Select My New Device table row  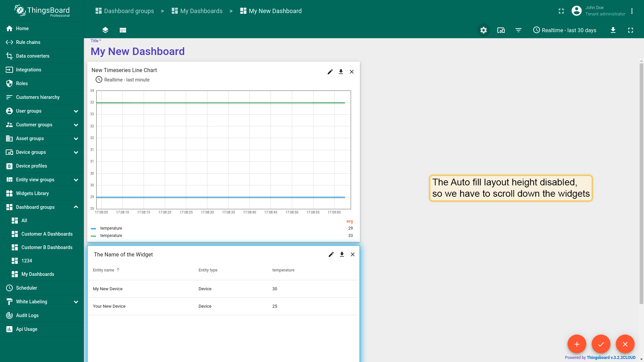223,289
